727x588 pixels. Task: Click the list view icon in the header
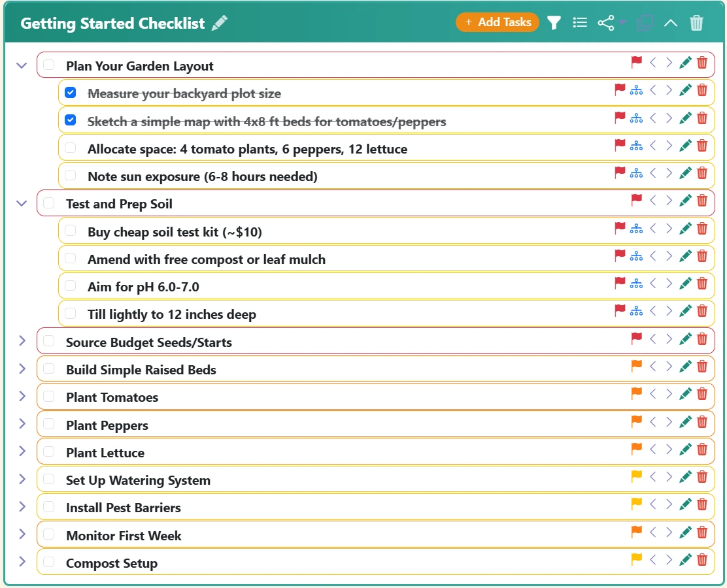pyautogui.click(x=580, y=22)
